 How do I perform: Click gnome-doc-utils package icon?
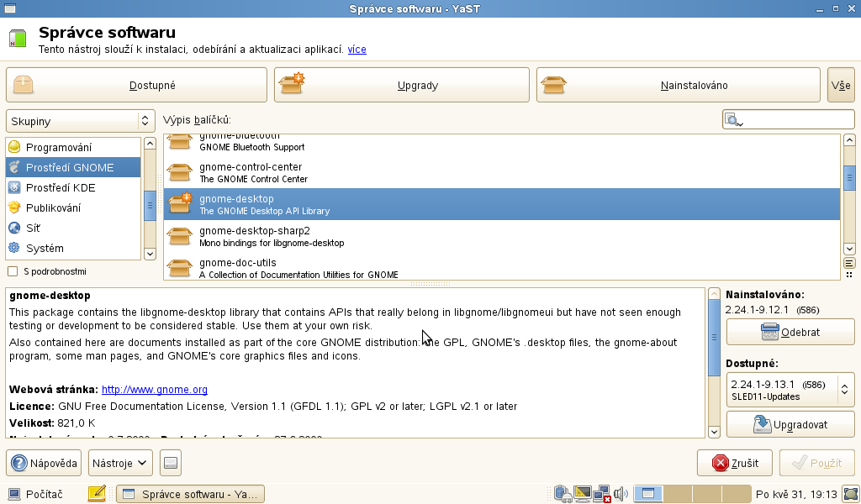pos(180,268)
